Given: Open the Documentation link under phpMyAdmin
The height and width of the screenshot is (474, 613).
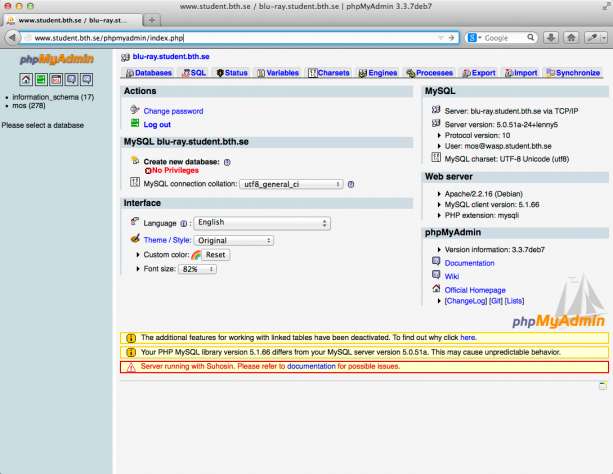Looking at the screenshot, I should 470,263.
